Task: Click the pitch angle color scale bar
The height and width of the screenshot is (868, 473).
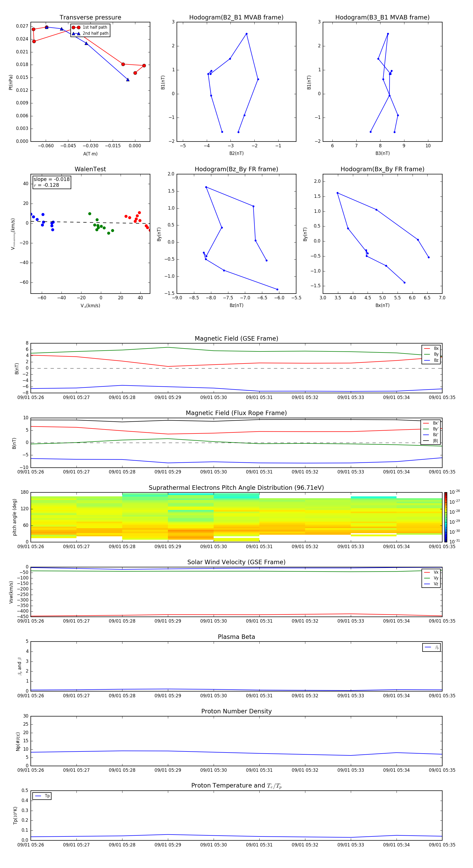Action: coord(445,517)
